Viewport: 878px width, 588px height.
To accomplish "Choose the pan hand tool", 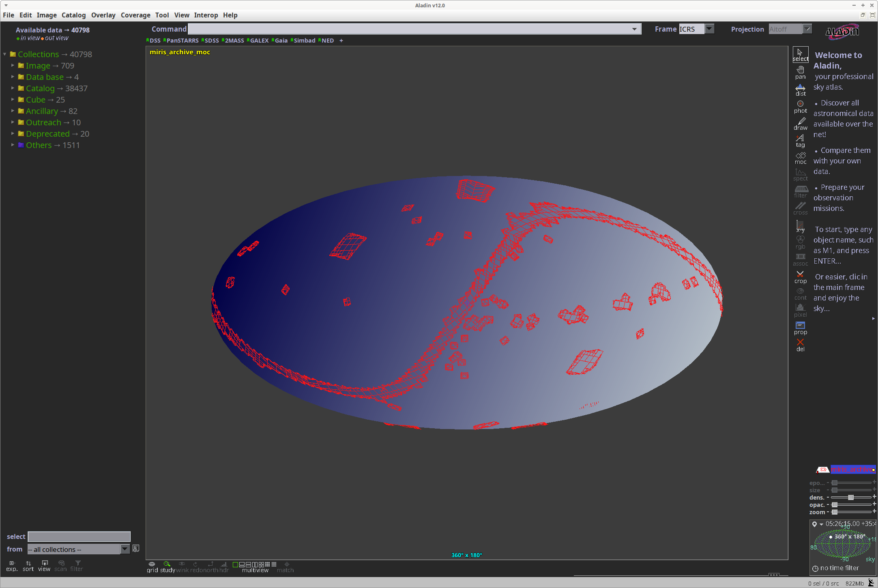I will 800,72.
